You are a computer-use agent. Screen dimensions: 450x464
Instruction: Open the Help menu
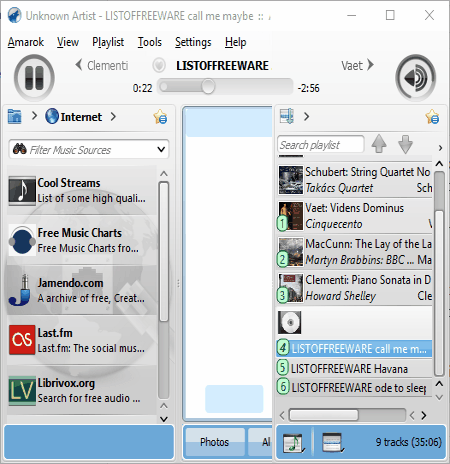pyautogui.click(x=235, y=42)
